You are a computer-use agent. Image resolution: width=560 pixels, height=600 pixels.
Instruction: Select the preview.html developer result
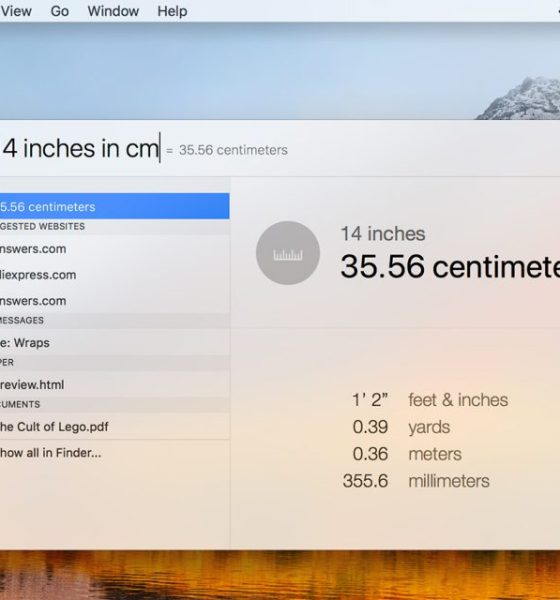tap(114, 385)
